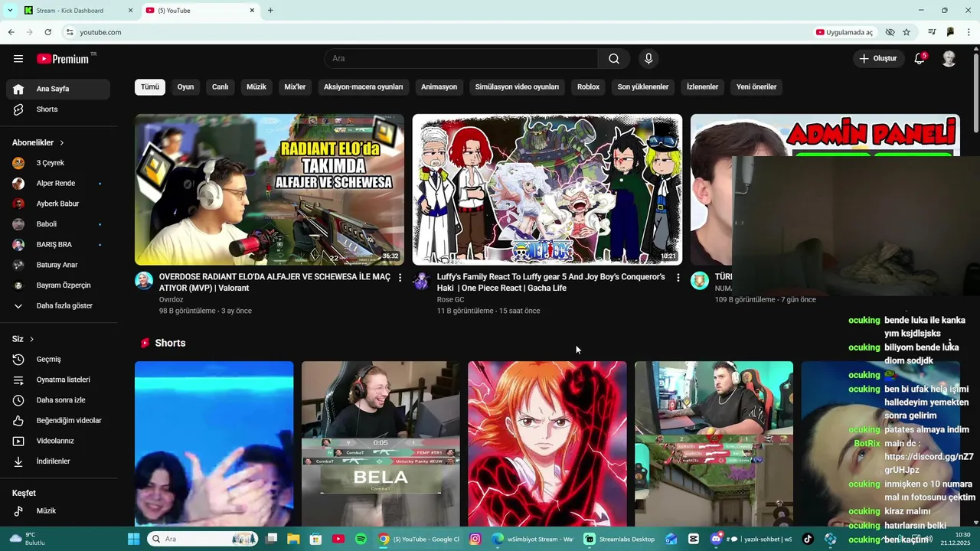Bookmark this page with the star

(x=906, y=32)
